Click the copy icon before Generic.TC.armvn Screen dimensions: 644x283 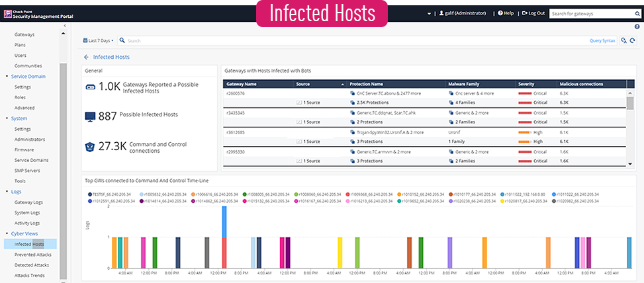coord(352,152)
